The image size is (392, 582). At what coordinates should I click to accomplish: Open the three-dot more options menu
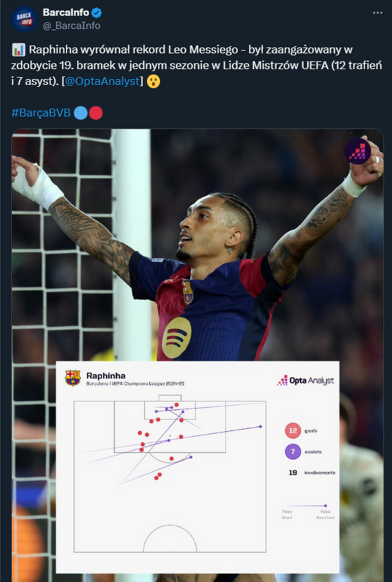point(378,12)
